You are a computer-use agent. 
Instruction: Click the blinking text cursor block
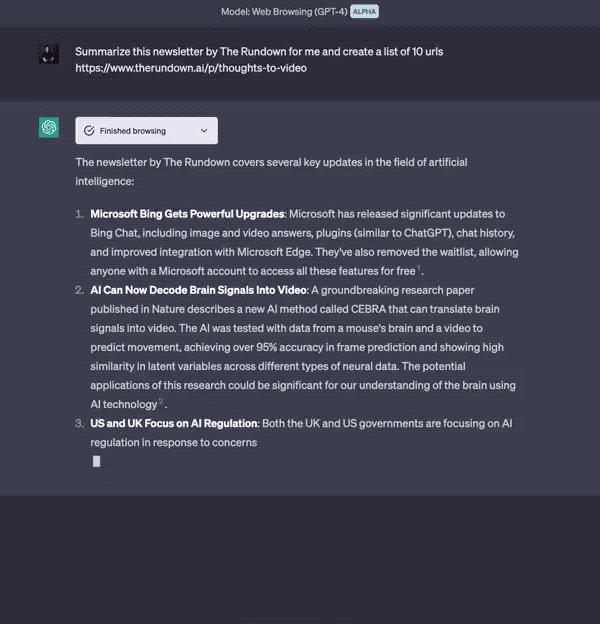(x=97, y=461)
